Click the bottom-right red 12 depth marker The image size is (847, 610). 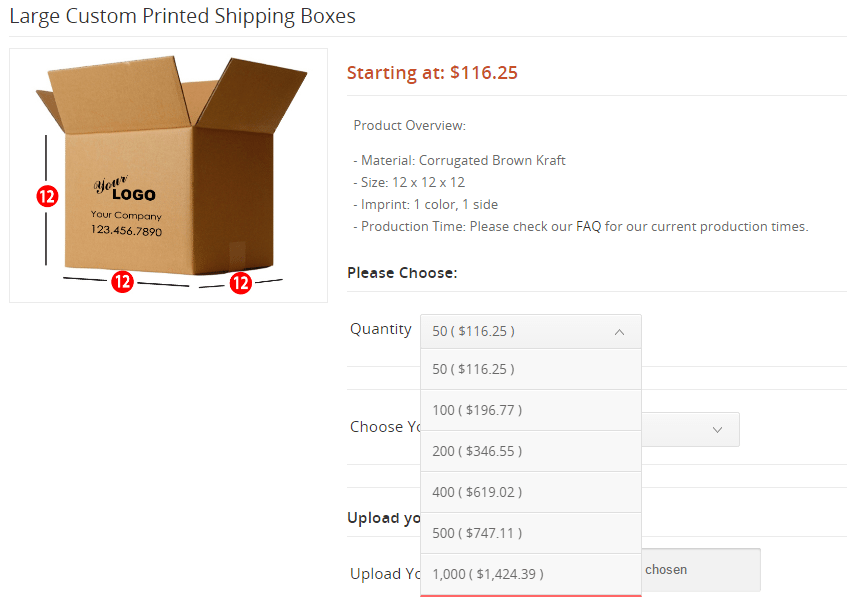[240, 283]
